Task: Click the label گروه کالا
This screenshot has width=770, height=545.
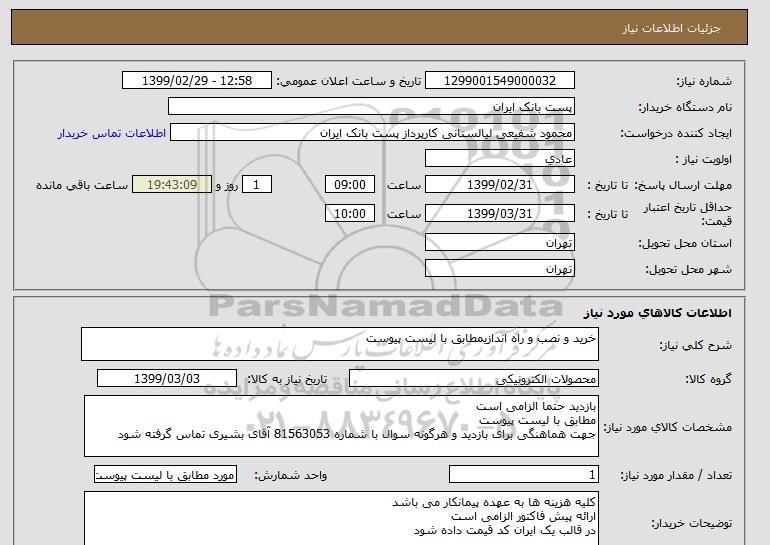Action: tap(709, 379)
